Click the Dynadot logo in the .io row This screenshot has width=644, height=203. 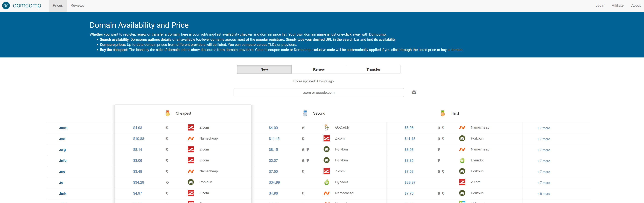326,182
